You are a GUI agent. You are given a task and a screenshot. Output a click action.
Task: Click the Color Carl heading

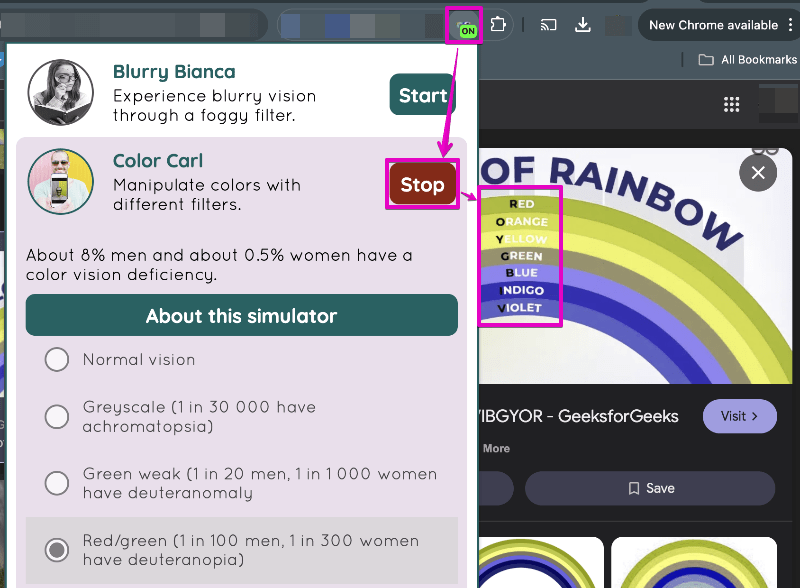coord(158,161)
